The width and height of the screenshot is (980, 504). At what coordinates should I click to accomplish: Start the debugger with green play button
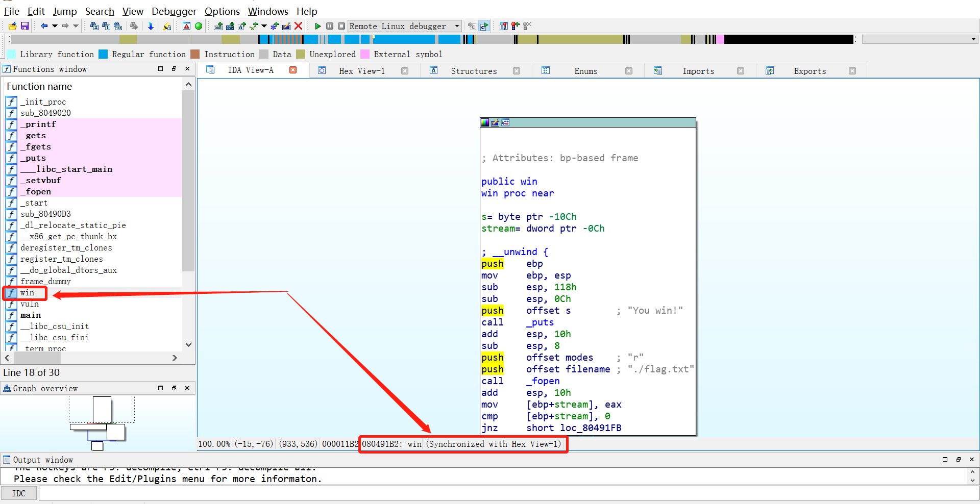pyautogui.click(x=317, y=26)
